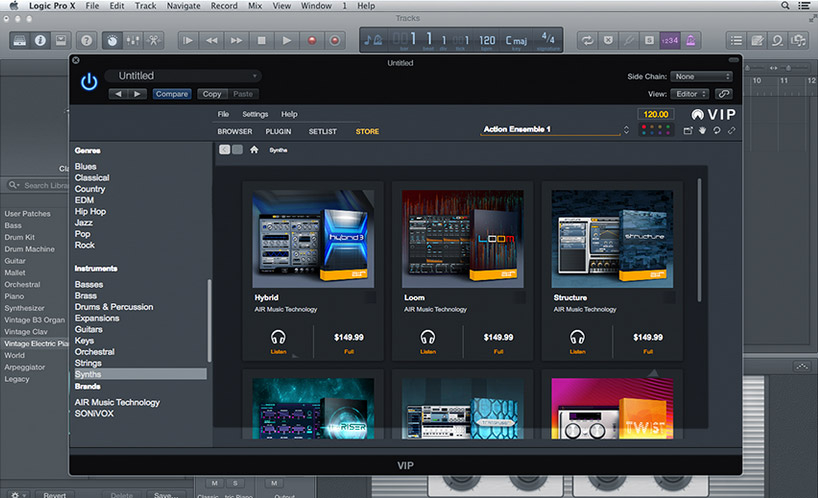Open the Hybrid product thumbnail
The image size is (818, 498).
coord(313,239)
